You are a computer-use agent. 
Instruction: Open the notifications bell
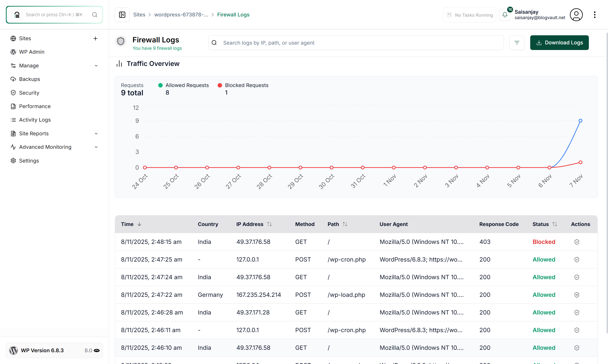click(x=505, y=15)
